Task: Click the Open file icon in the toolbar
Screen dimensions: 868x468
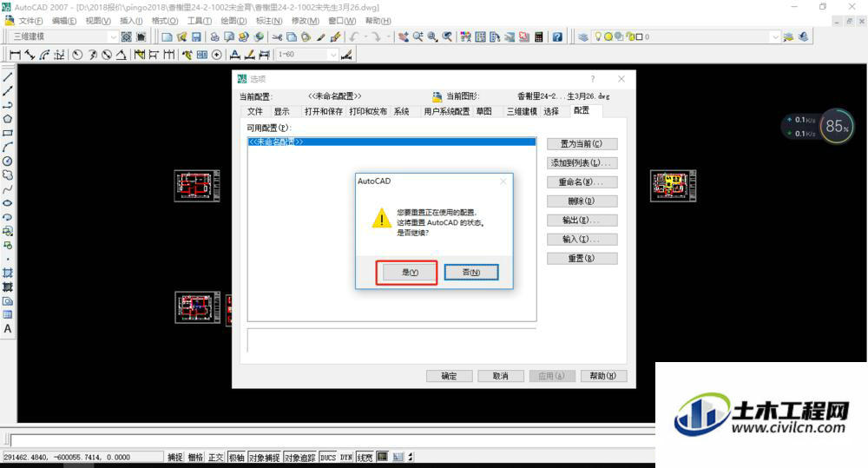Action: tap(181, 37)
